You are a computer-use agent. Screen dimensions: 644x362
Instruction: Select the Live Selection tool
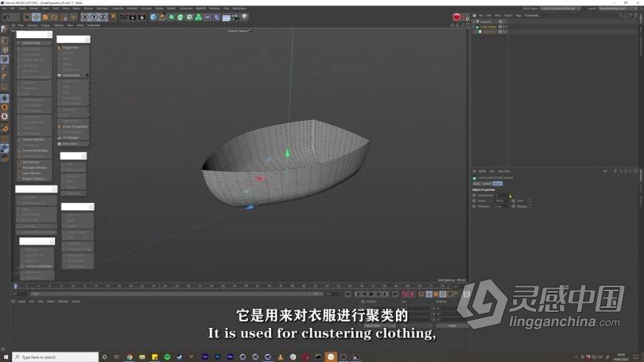coord(27,18)
